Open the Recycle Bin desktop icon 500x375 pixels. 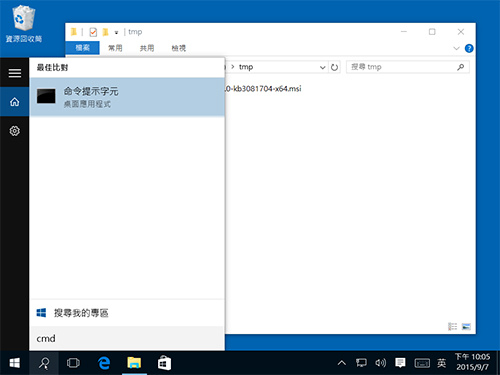[24, 24]
